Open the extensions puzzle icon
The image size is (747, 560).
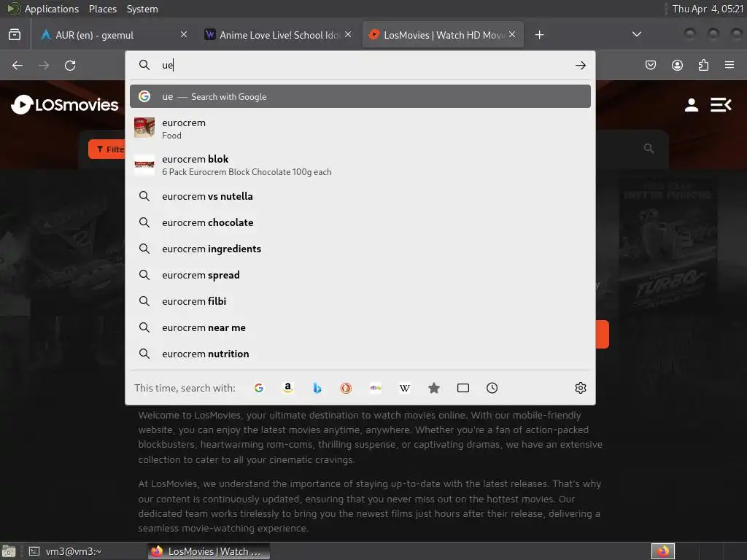pos(703,65)
